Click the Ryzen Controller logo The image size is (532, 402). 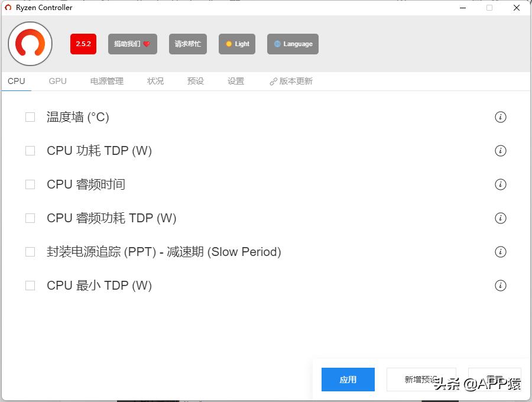click(30, 44)
